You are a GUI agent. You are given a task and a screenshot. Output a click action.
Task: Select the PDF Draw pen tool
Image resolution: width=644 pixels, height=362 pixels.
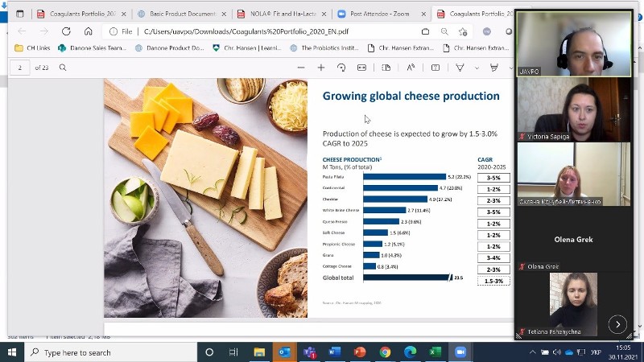coord(459,68)
